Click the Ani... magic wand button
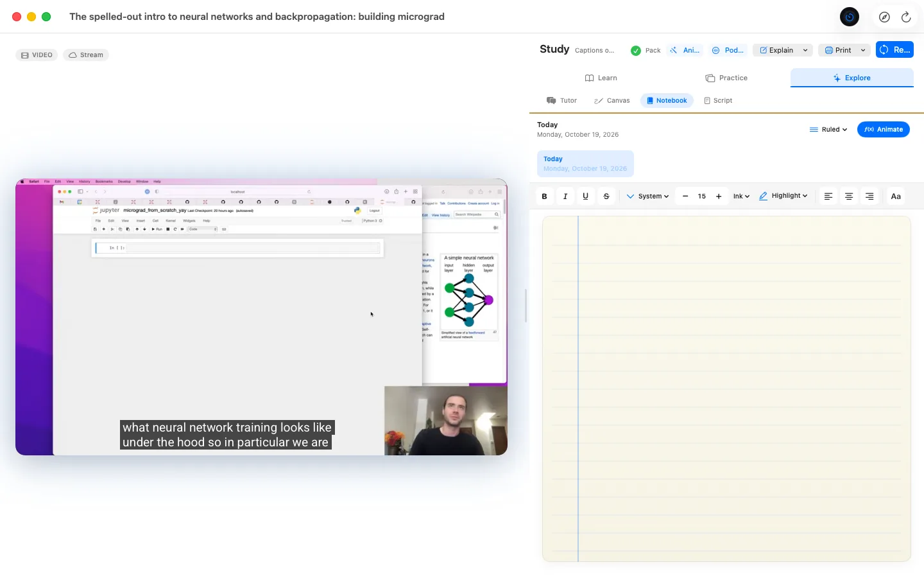This screenshot has width=924, height=578. (685, 50)
